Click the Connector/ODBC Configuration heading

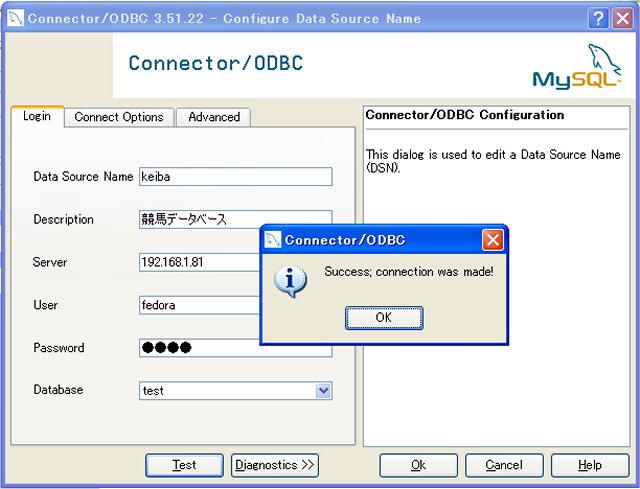464,115
